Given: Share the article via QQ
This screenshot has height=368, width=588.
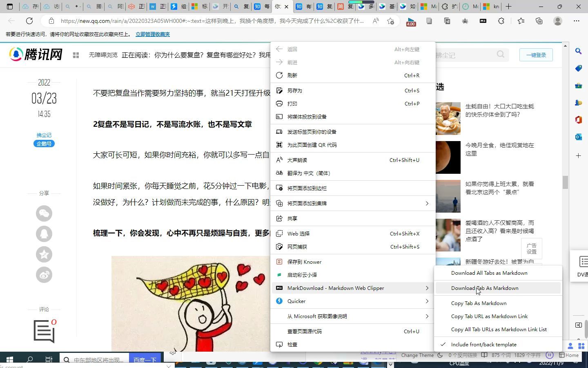Looking at the screenshot, I should point(44,234).
